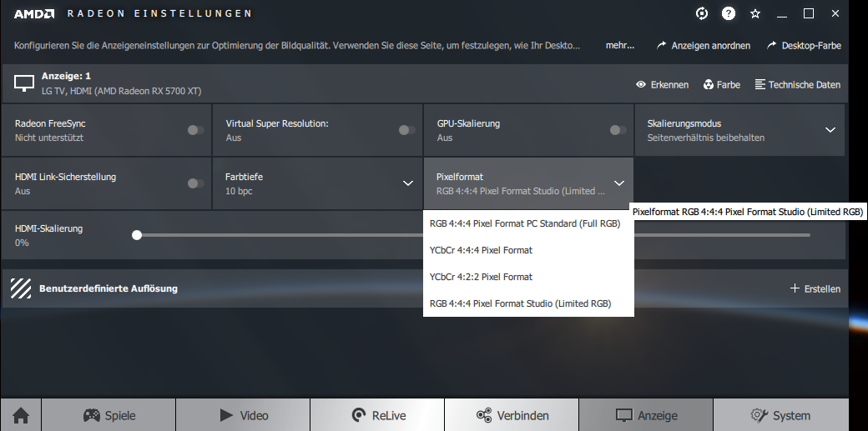Open the Verbinden tab
This screenshot has height=431, width=868.
pos(512,415)
